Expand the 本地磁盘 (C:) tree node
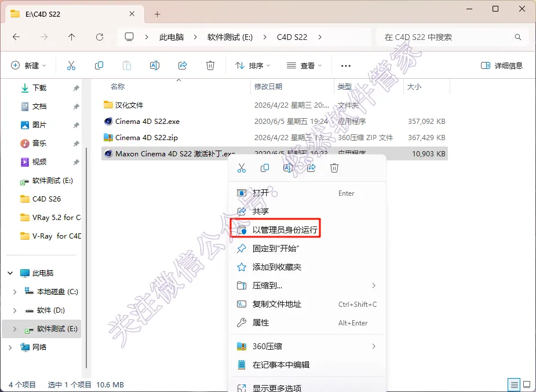 click(14, 292)
